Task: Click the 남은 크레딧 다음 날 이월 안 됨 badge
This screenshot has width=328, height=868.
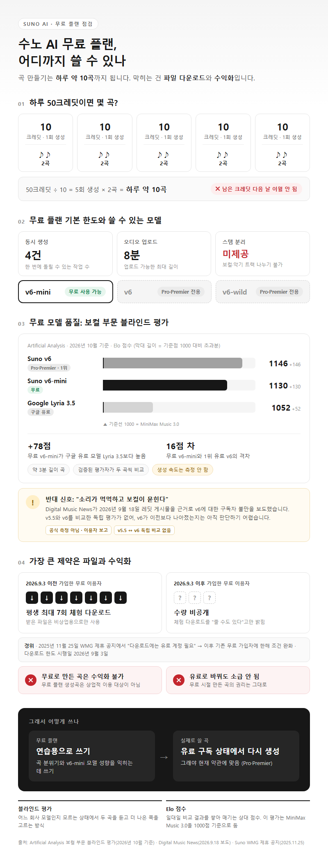Action: pos(256,189)
